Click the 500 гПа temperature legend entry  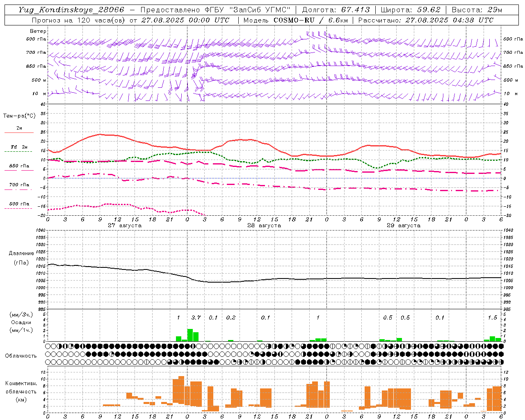tap(19, 205)
